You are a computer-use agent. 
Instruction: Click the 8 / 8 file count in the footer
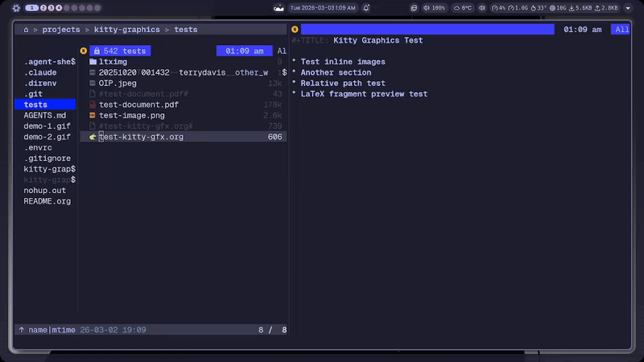pos(272,330)
